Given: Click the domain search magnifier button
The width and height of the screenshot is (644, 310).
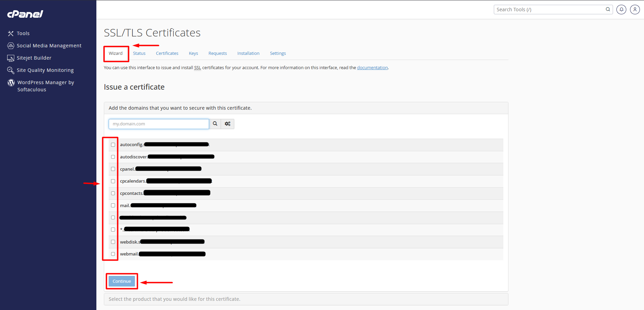Looking at the screenshot, I should (x=215, y=124).
